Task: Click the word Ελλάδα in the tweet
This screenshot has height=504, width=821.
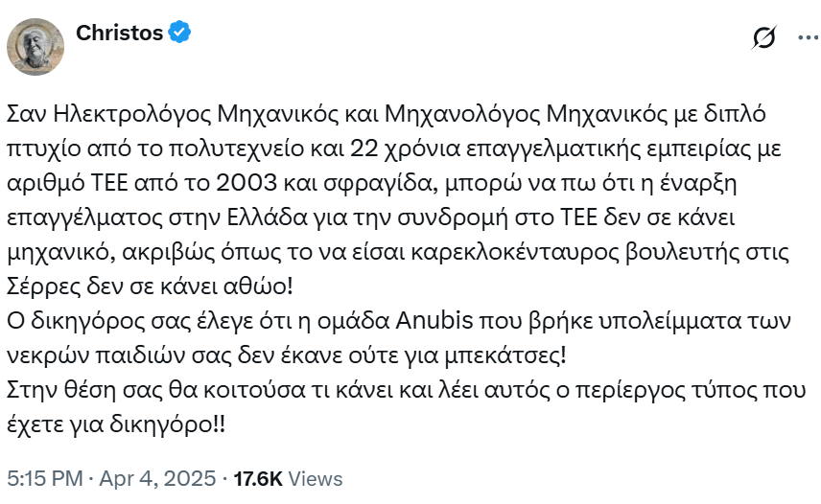Action: point(267,217)
